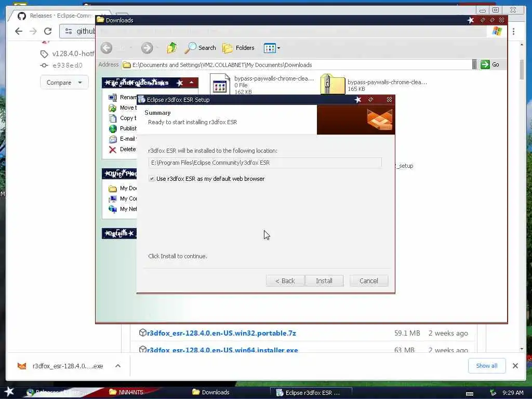Screen dimensions: 532x399
Task: Open Search in the Downloads window toolbar
Action: 200,48
